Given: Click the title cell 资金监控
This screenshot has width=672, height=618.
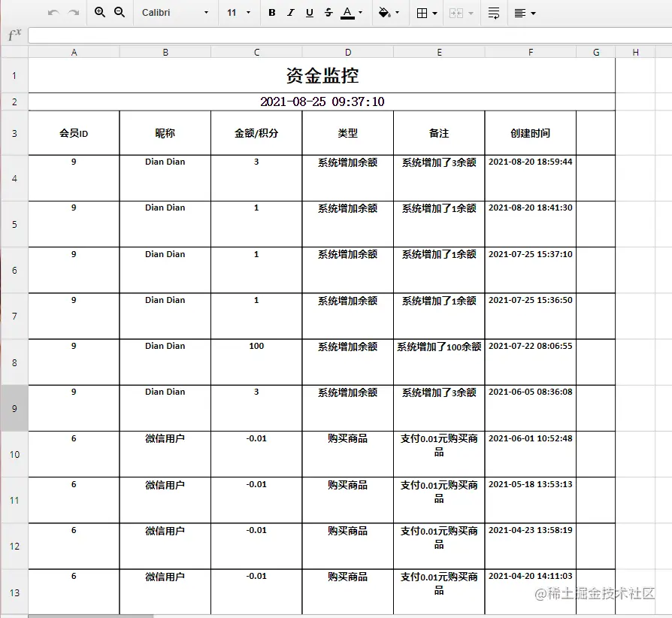Looking at the screenshot, I should [322, 75].
